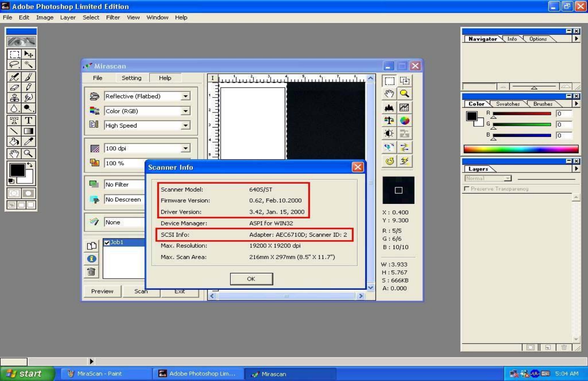Click the Mirascan hand pan icon
Screen dimensions: 588x381
coord(389,93)
